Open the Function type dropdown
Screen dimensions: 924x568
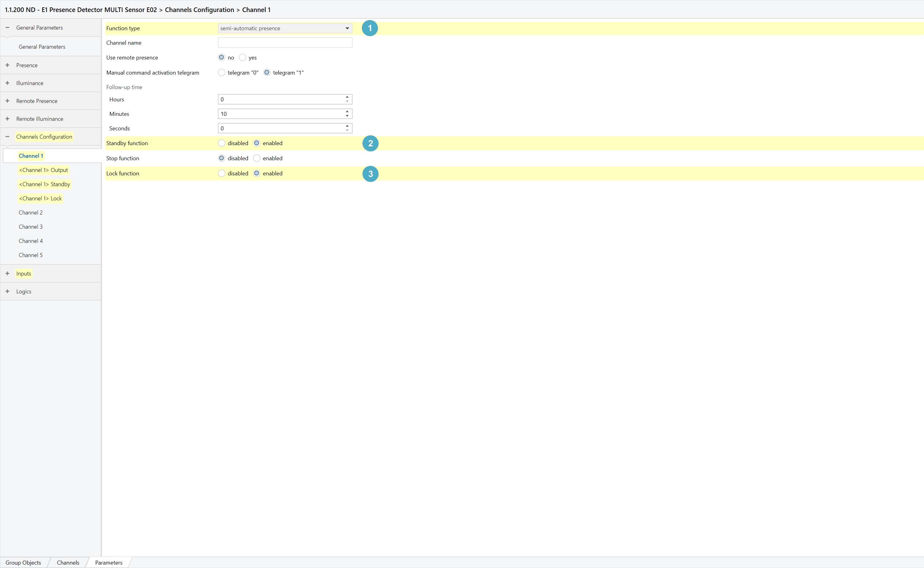point(285,28)
